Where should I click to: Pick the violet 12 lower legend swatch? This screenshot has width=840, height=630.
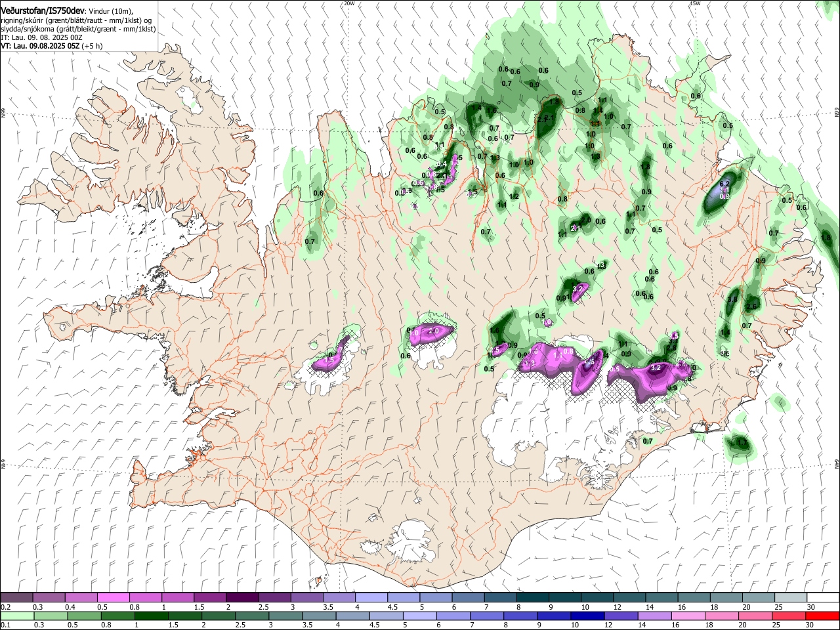621,616
